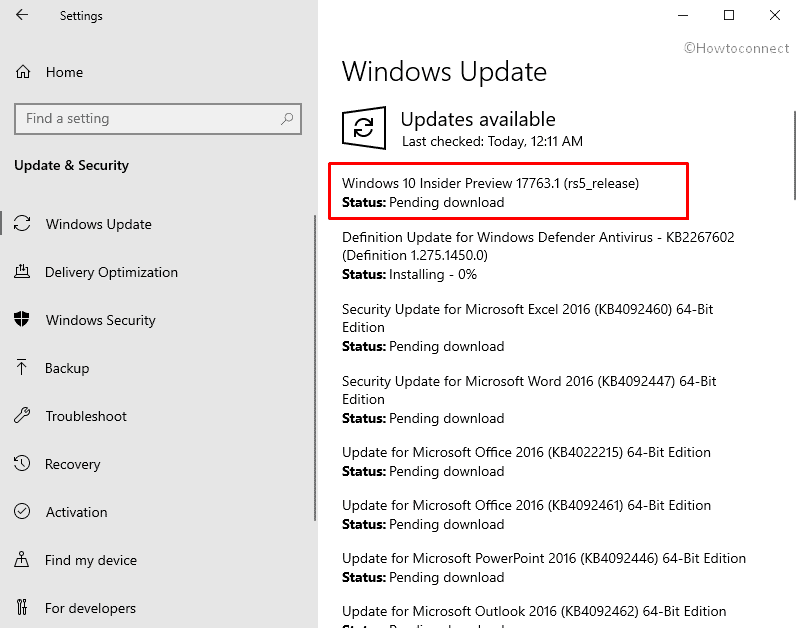The width and height of the screenshot is (796, 628).
Task: Maximize the Settings window
Action: [729, 16]
